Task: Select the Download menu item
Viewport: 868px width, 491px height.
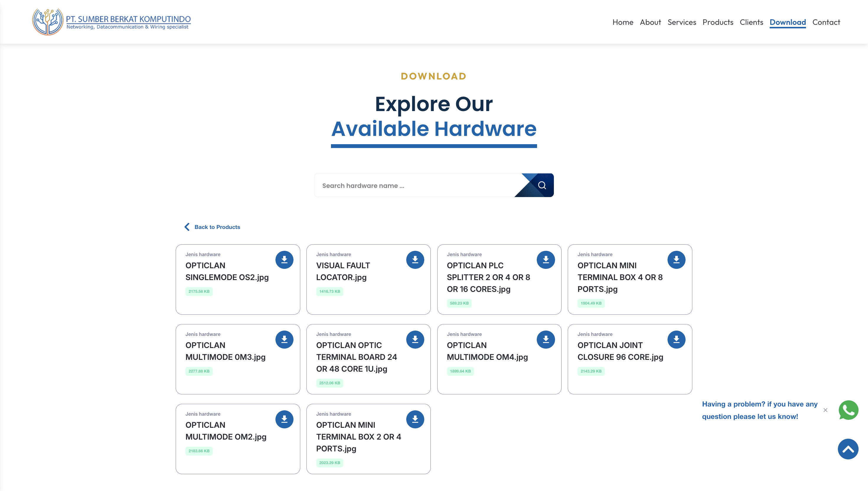Action: click(x=787, y=22)
